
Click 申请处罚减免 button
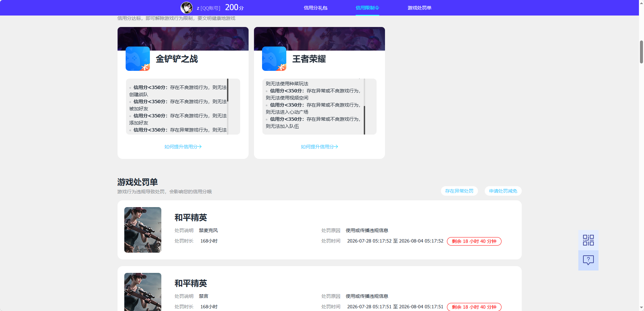click(x=503, y=191)
